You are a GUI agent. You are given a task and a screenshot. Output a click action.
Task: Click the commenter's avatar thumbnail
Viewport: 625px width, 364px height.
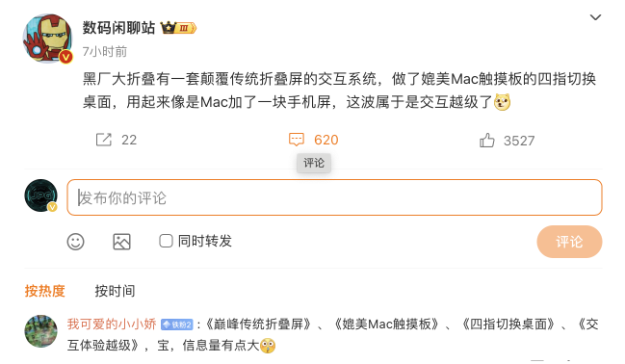[x=40, y=331]
